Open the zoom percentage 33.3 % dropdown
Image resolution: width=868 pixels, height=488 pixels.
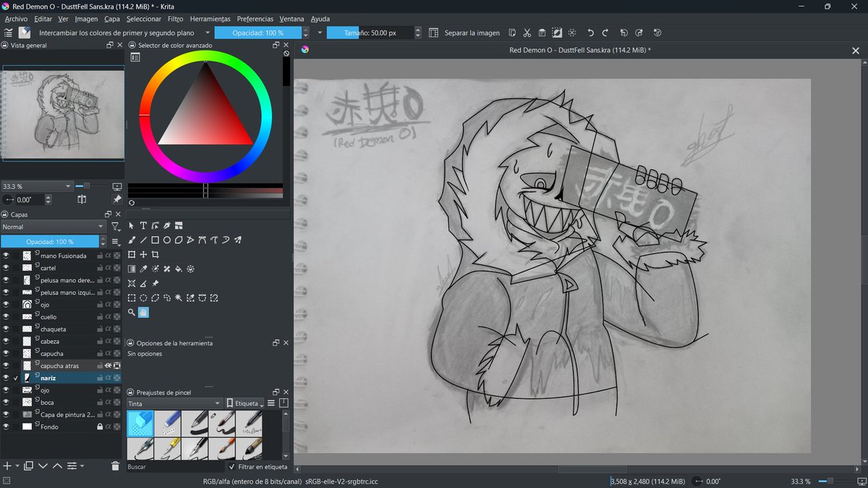38,186
